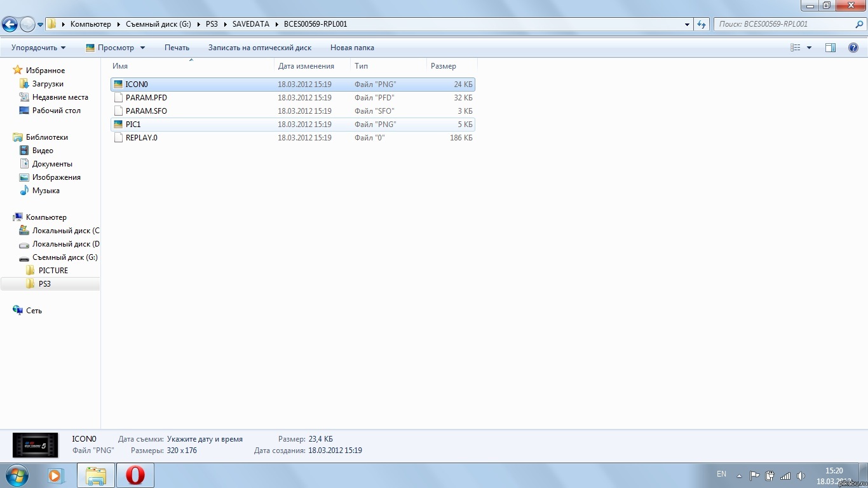Open the Упорядочить menu
Screen dimensions: 868x488
[x=38, y=48]
